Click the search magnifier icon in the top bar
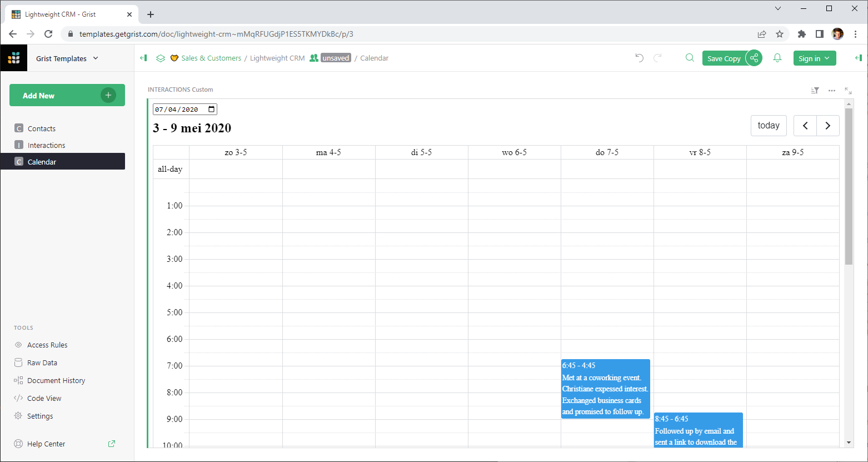The height and width of the screenshot is (462, 868). pyautogui.click(x=690, y=58)
